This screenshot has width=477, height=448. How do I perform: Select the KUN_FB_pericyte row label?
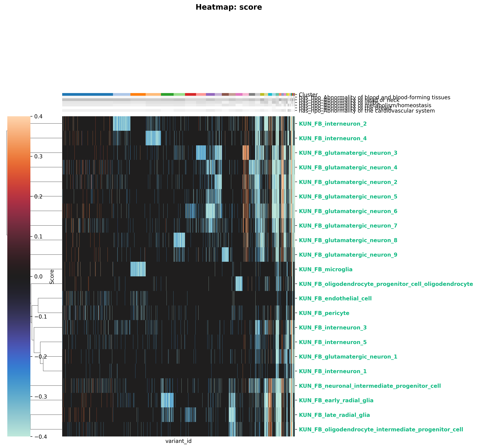click(324, 313)
